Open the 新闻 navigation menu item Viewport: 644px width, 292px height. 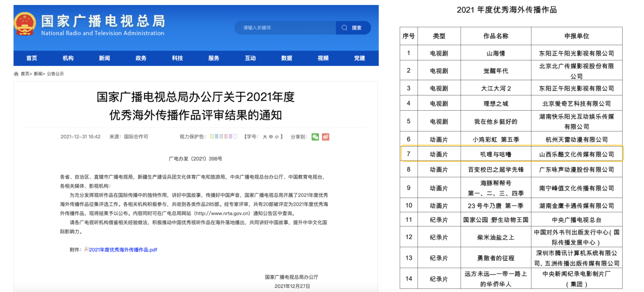[104, 58]
